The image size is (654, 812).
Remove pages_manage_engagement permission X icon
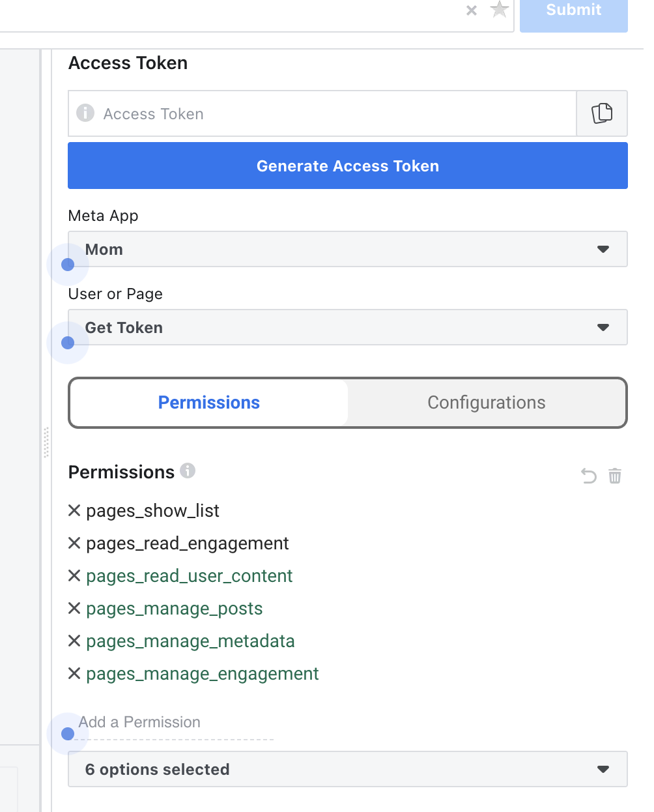(x=74, y=673)
